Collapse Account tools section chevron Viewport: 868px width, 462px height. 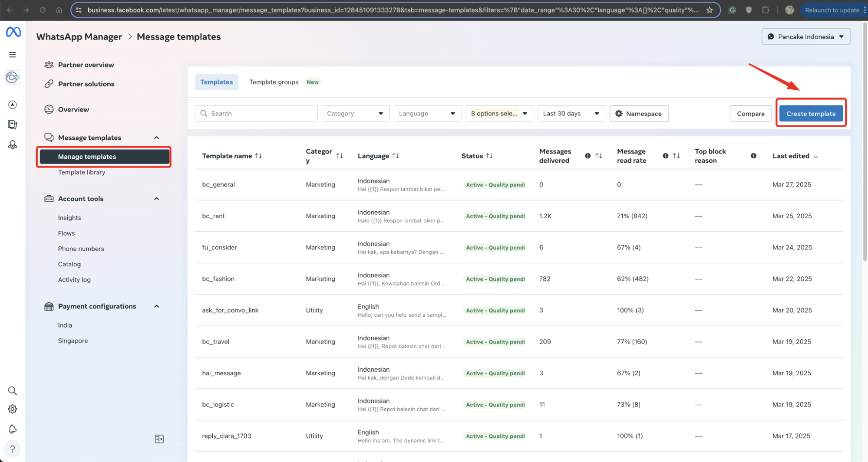pos(157,199)
